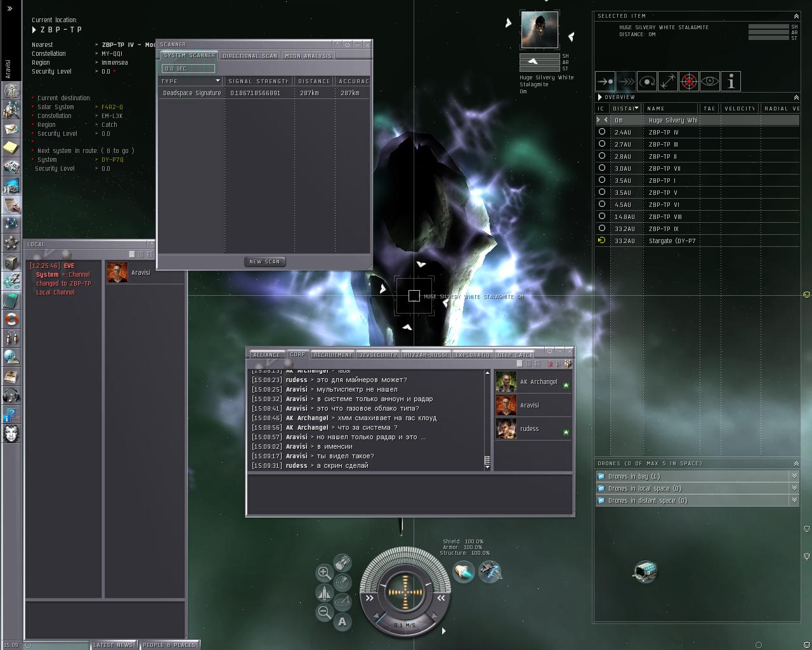Activate the second ship module icon

490,572
